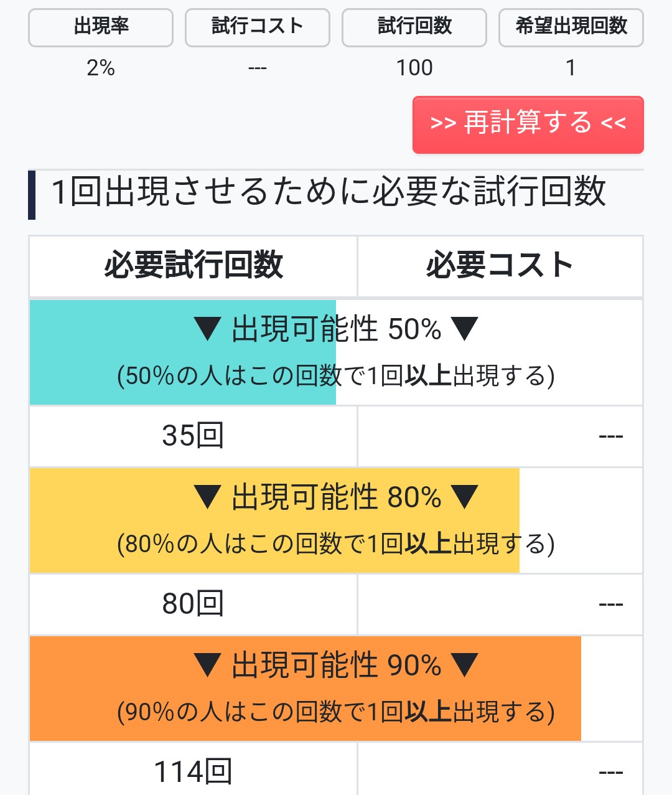Click the cost cell beside 35回
Viewport: 672px width, 795px height.
click(500, 436)
